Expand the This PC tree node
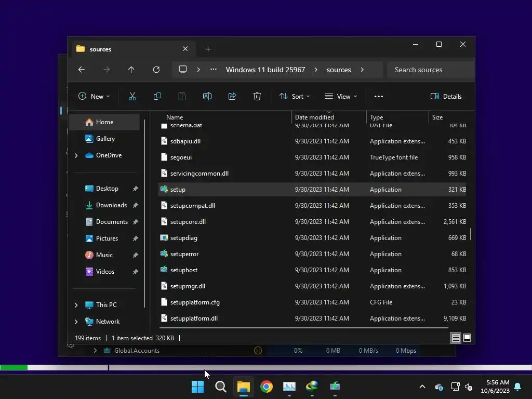Screen dimensions: 532x399 coord(76,305)
